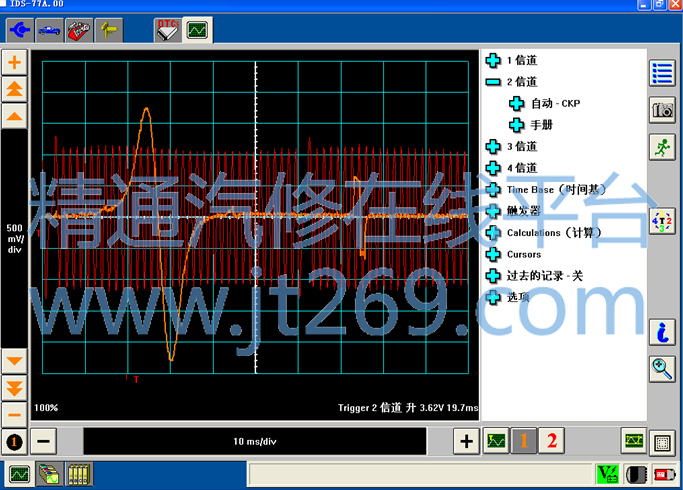Increase the time base with plus button

coord(467,442)
